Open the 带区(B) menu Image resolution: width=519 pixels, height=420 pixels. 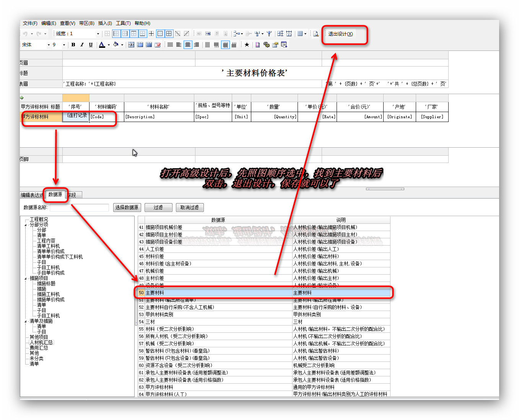coord(86,23)
